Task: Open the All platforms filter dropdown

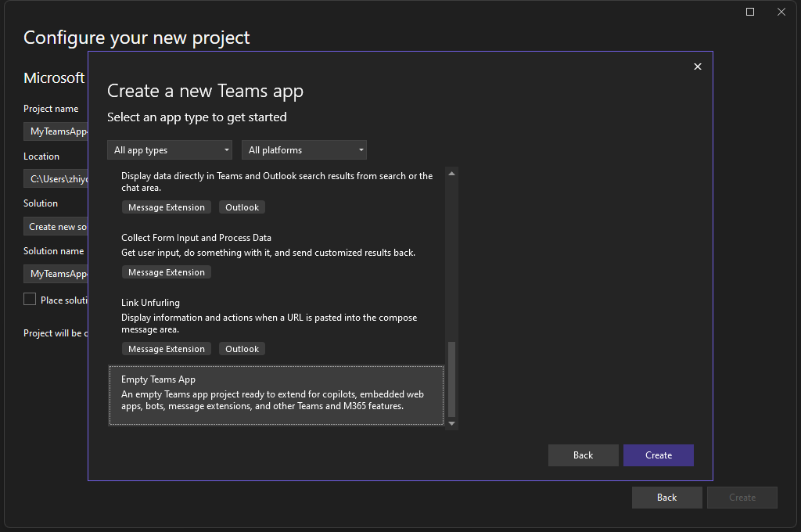Action: (304, 149)
